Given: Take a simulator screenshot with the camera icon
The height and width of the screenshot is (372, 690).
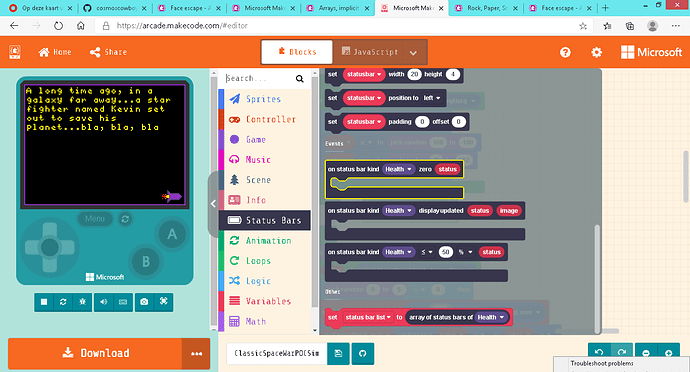Looking at the screenshot, I should [144, 302].
